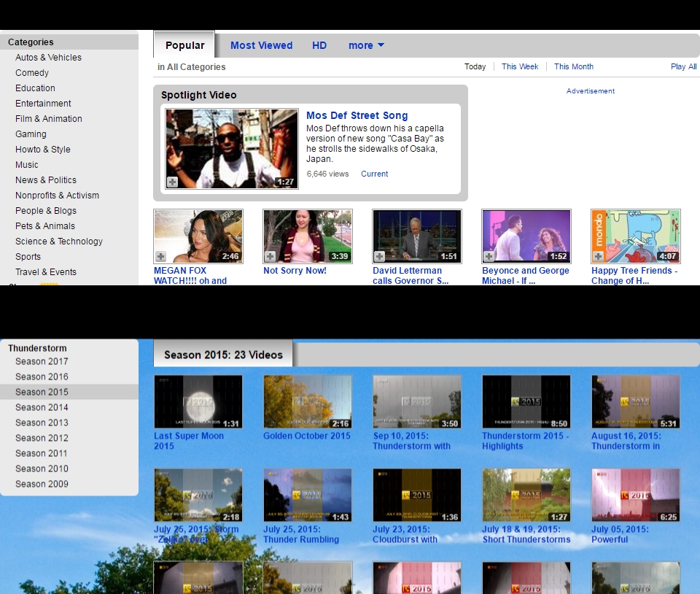Open the HD tab
700x594 pixels.
(319, 45)
